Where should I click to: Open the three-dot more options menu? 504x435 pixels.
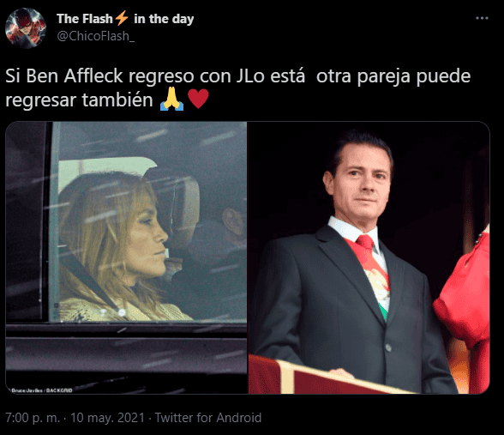(482, 18)
